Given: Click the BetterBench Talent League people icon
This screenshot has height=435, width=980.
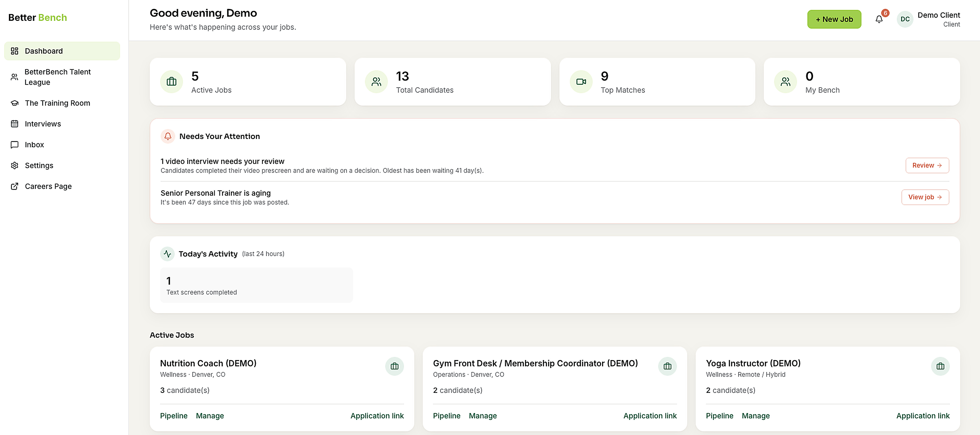Looking at the screenshot, I should point(15,77).
